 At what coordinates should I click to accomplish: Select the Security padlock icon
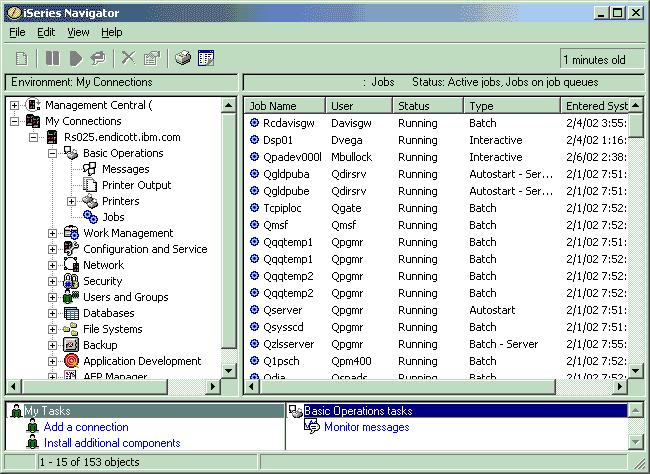click(71, 281)
